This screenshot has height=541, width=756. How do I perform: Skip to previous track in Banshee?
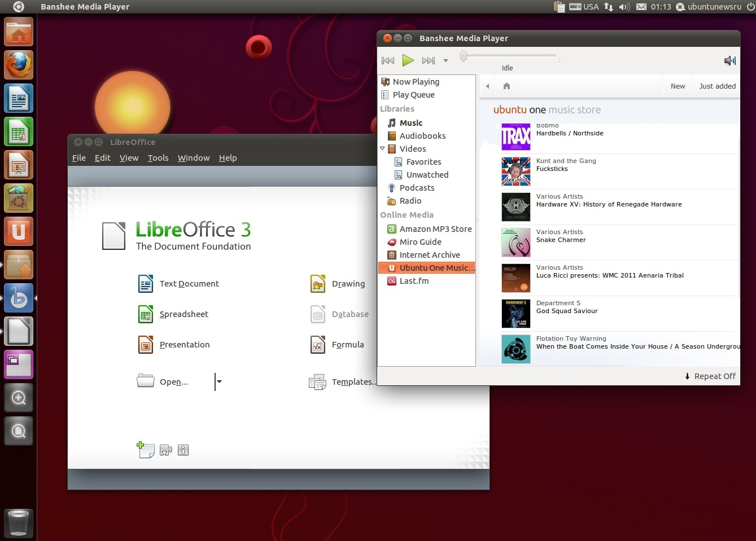coord(388,60)
